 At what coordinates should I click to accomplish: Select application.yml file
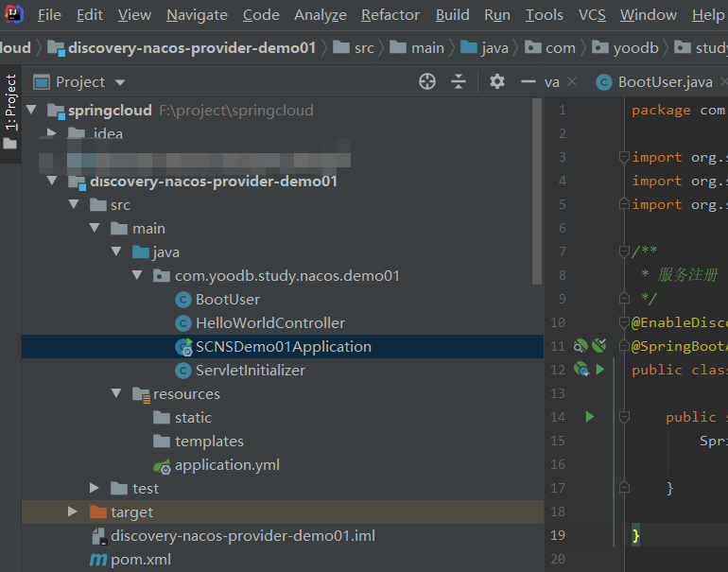pyautogui.click(x=227, y=465)
